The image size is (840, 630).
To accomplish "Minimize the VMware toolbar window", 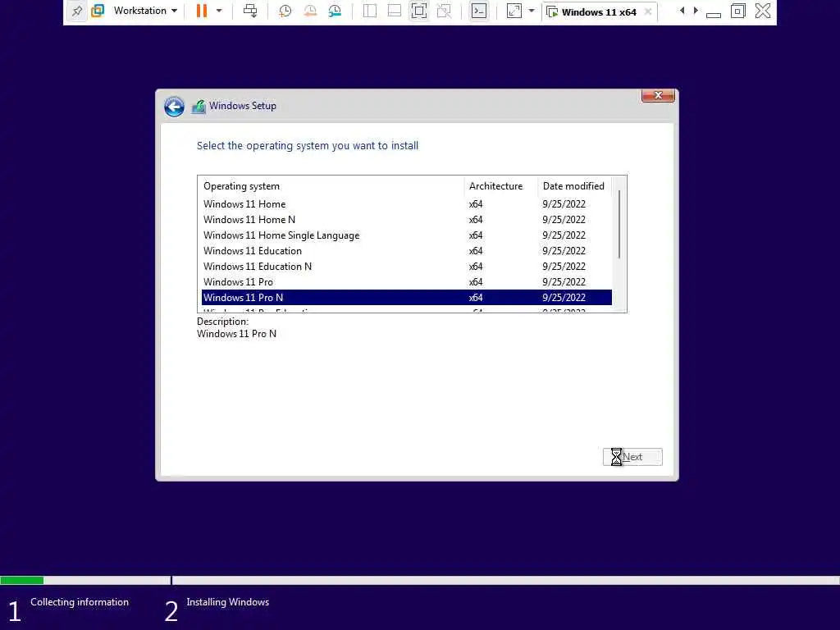I will [x=714, y=14].
